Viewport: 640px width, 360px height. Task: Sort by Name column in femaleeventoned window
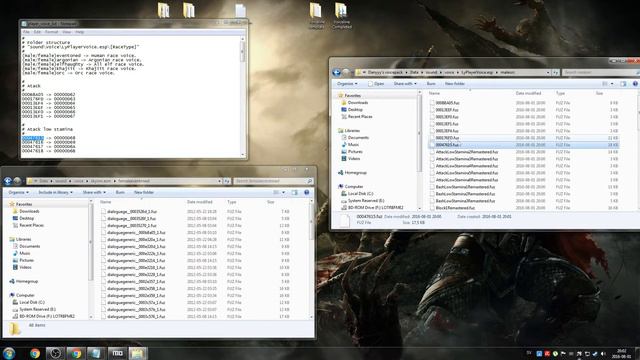[106, 202]
